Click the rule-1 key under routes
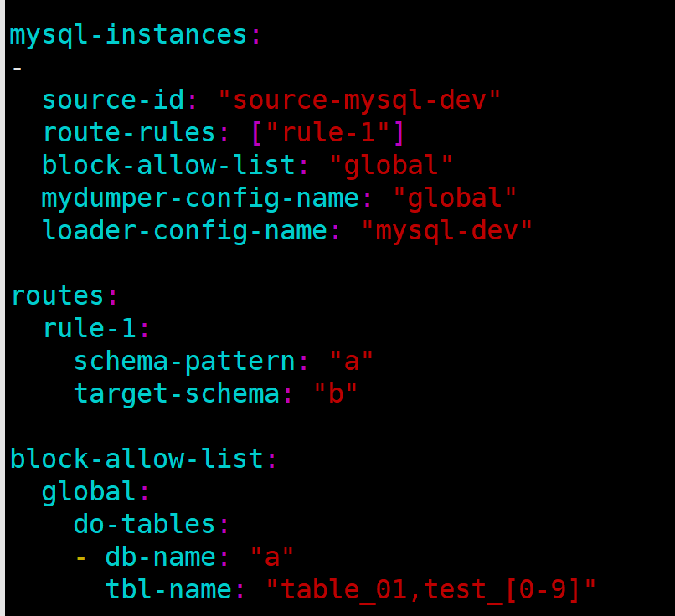 point(89,328)
